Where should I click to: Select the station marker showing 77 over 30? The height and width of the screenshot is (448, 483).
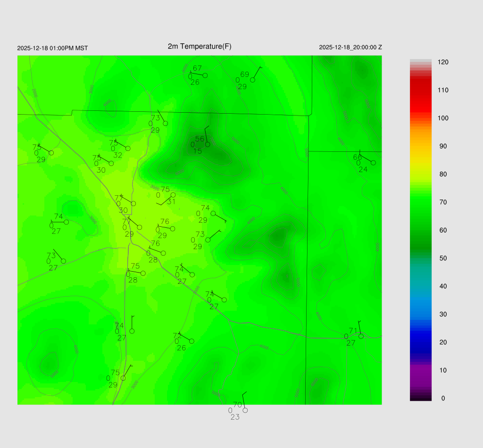point(133,204)
